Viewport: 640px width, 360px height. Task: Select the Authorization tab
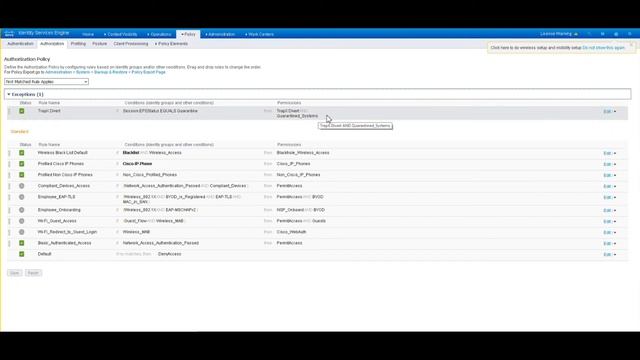click(x=52, y=44)
